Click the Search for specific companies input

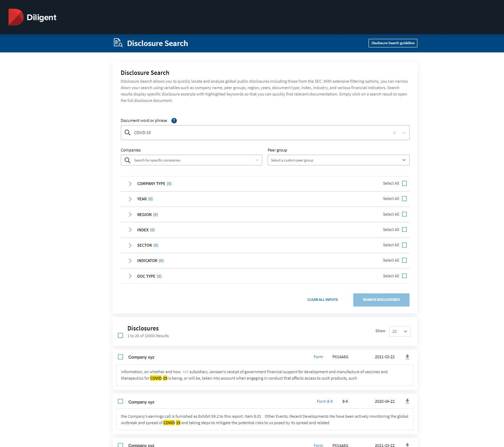click(x=191, y=160)
